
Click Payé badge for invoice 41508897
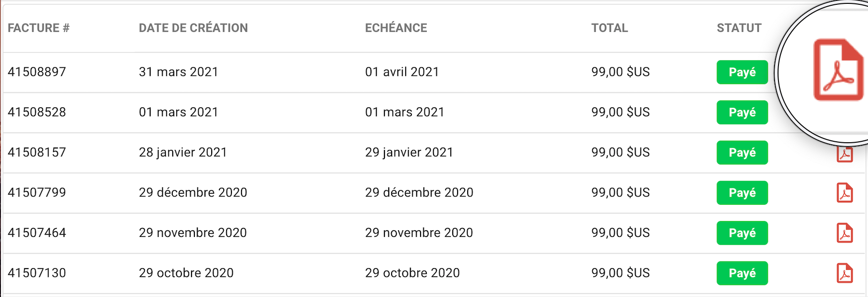click(742, 72)
